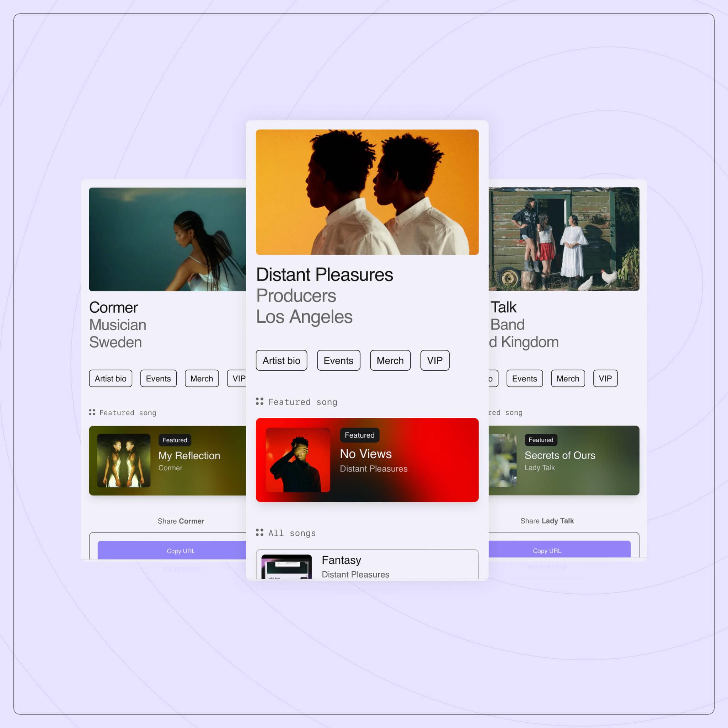The height and width of the screenshot is (728, 728).
Task: Click the Merch button on Distant Pleasures card
Action: pyautogui.click(x=389, y=360)
